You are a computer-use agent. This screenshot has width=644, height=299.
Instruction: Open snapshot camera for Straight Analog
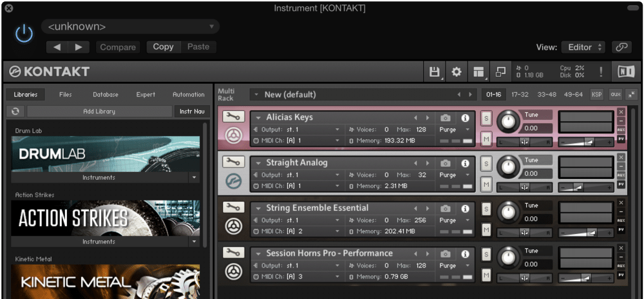pyautogui.click(x=445, y=164)
